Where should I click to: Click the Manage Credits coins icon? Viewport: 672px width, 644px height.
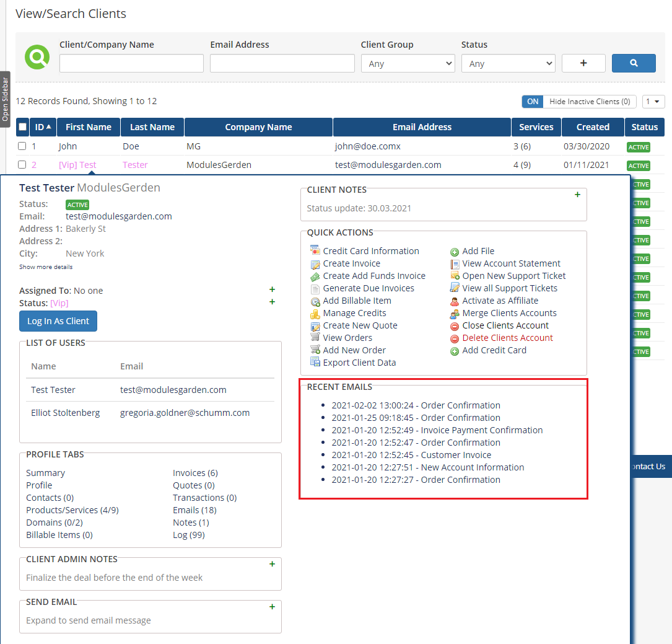click(x=315, y=314)
